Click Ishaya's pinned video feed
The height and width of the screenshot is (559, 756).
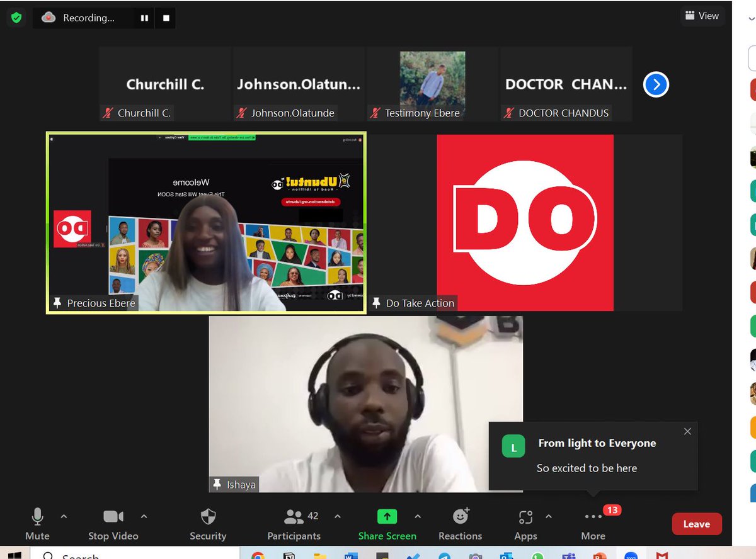365,404
